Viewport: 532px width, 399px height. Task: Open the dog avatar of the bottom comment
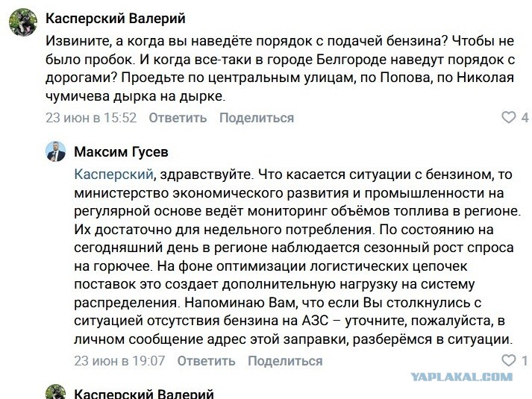(56, 392)
